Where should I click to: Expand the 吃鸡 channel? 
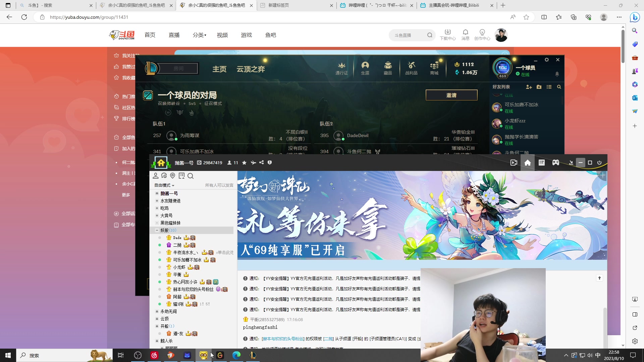pyautogui.click(x=157, y=208)
